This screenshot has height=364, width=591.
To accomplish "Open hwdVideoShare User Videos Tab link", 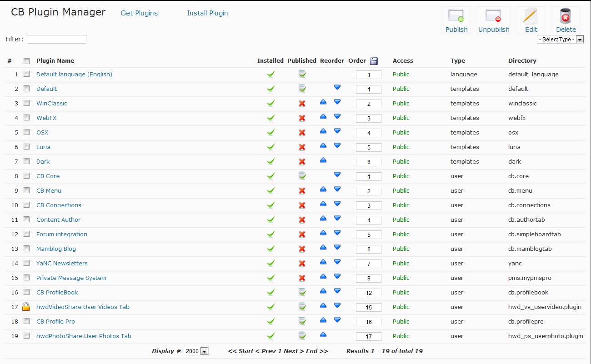I will coord(83,307).
